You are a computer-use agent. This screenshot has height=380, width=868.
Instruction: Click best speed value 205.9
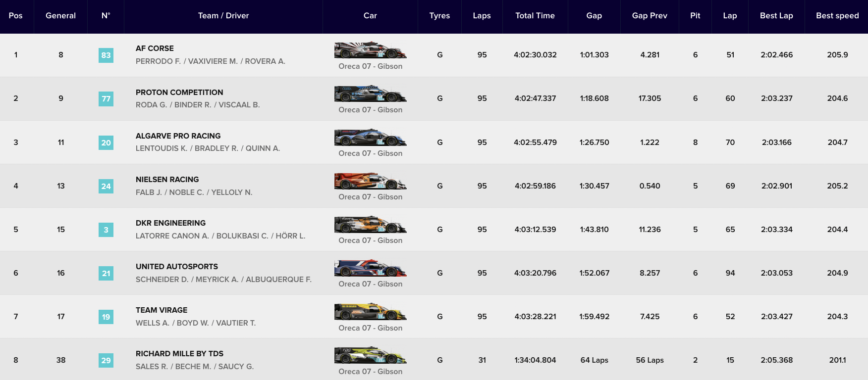[837, 55]
